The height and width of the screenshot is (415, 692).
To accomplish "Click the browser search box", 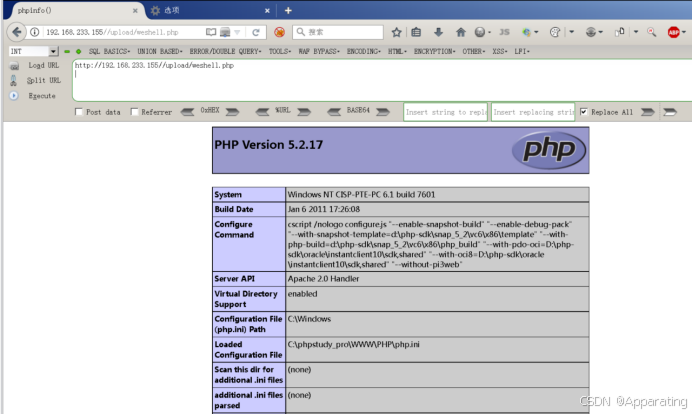I will pyautogui.click(x=338, y=32).
